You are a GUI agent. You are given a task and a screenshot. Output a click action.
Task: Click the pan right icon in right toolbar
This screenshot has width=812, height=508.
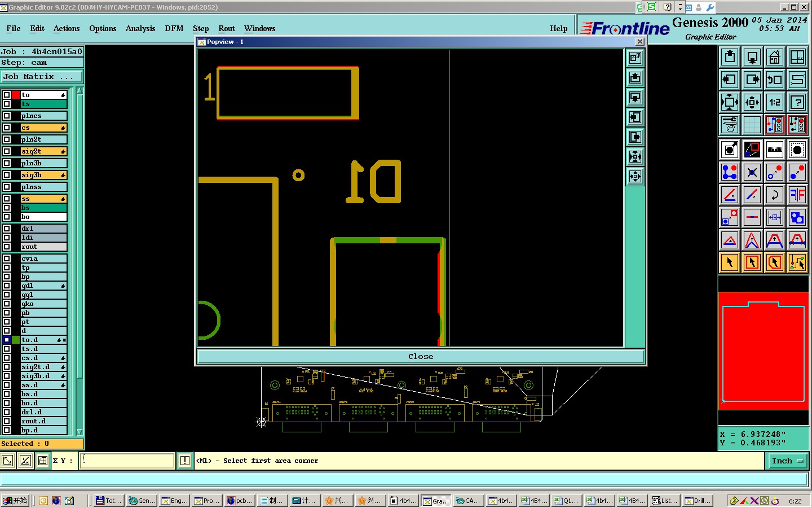coord(752,80)
